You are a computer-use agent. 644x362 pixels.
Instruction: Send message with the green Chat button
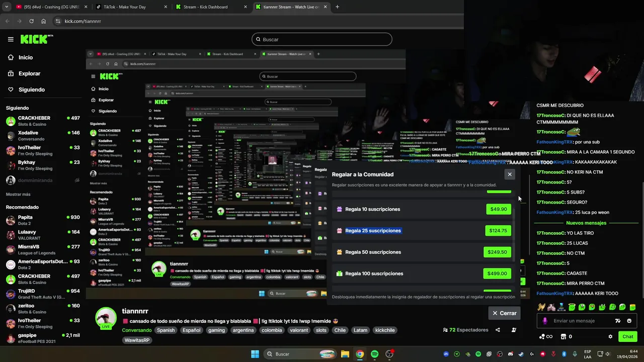628,336
